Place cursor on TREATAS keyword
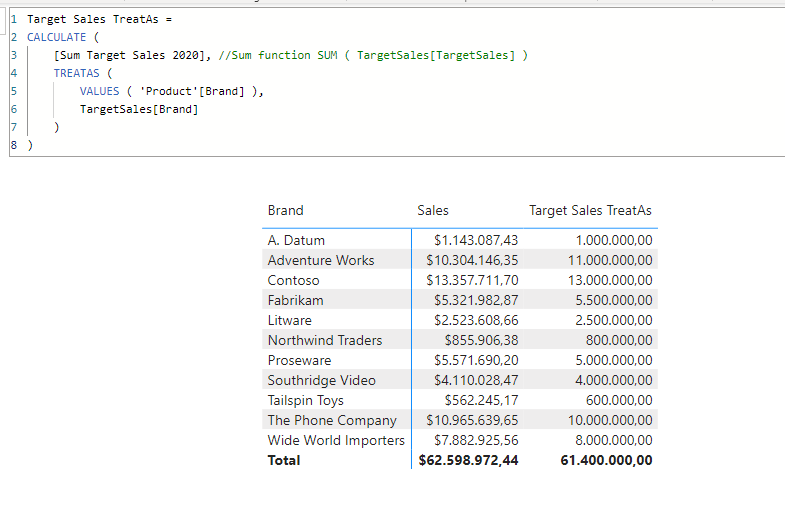 [x=77, y=73]
